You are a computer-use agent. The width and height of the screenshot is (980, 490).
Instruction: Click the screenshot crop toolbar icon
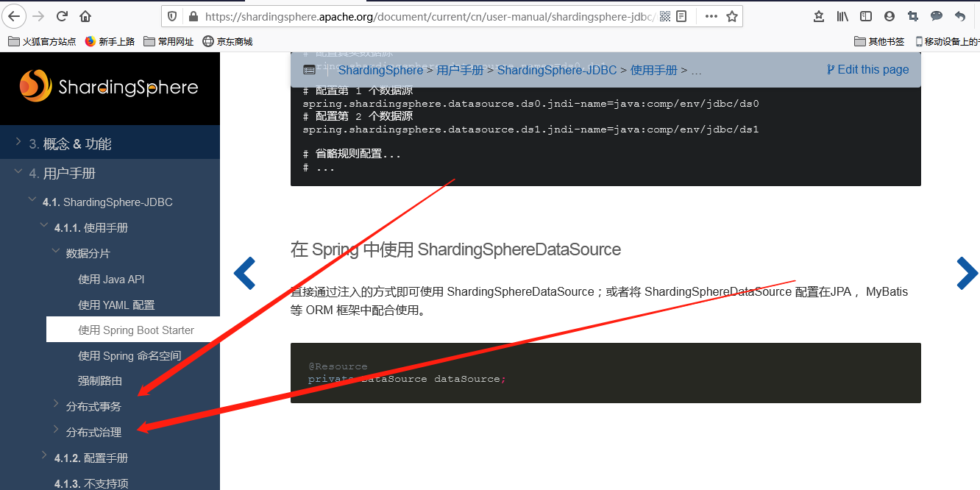tap(913, 16)
